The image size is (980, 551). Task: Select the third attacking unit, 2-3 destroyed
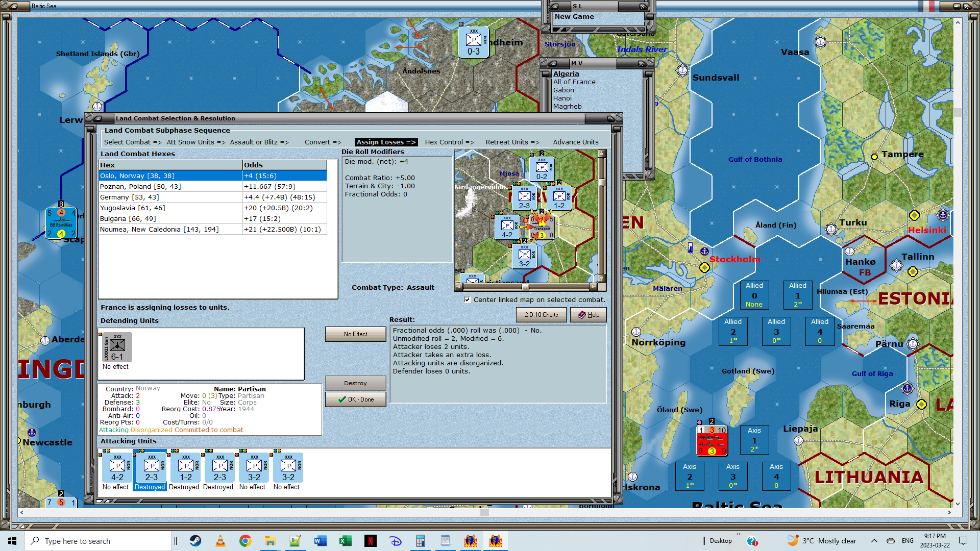pos(220,467)
